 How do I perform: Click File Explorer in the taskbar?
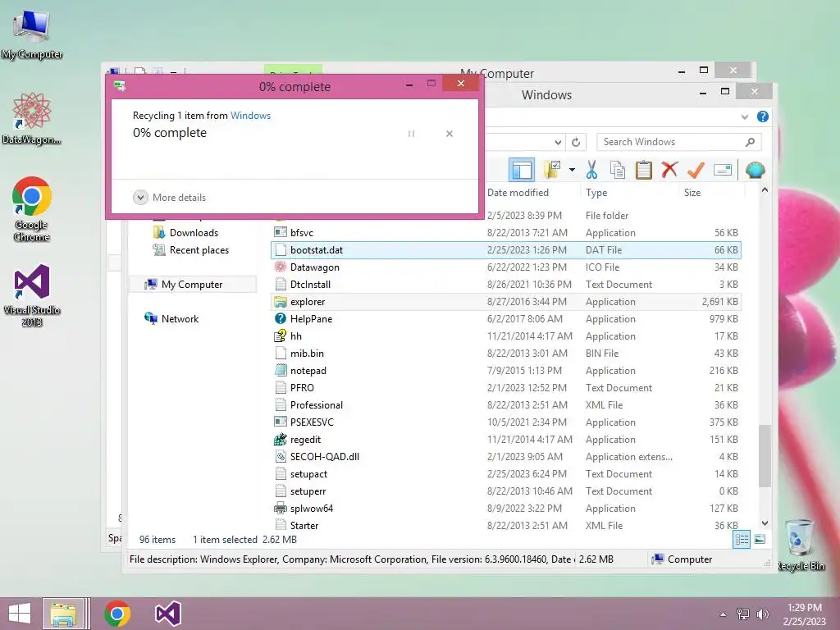[x=63, y=614]
